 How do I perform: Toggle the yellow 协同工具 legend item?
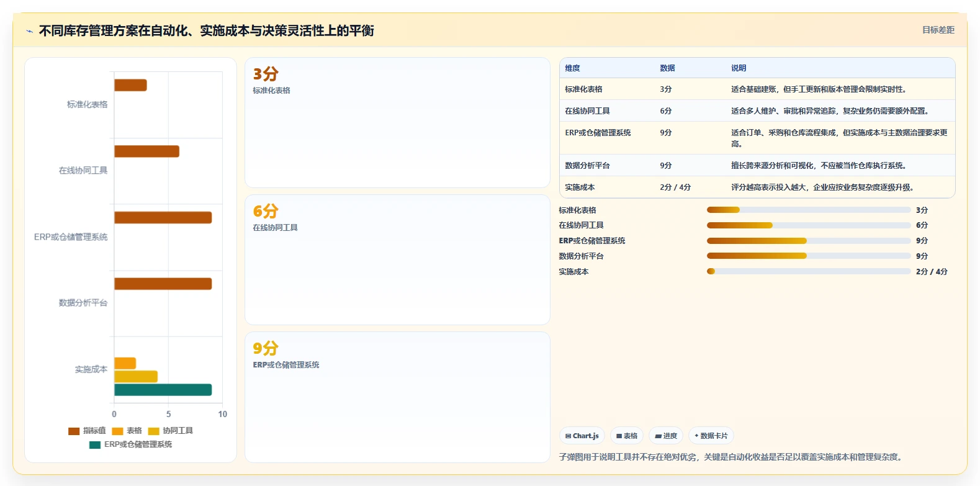point(171,431)
